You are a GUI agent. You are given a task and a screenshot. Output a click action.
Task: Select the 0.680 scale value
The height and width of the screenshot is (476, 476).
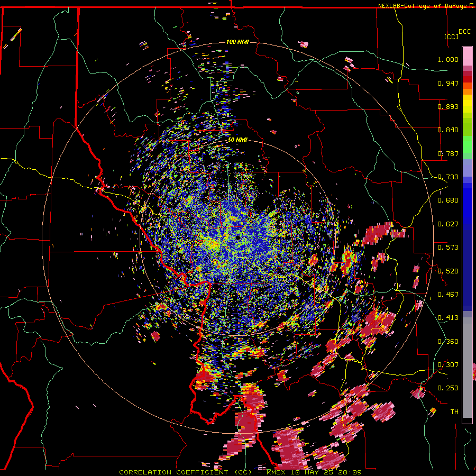point(448,200)
